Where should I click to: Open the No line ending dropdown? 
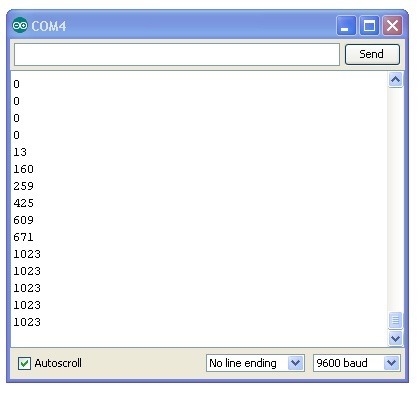click(x=255, y=363)
